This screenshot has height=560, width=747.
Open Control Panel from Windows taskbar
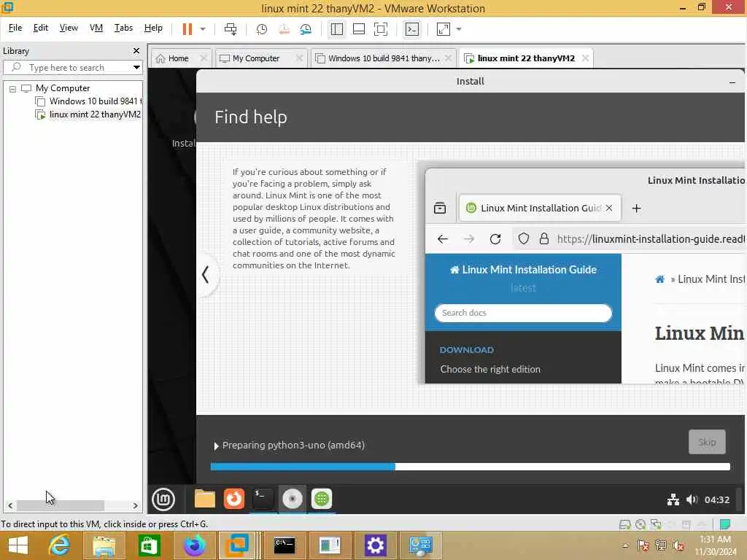pos(420,545)
